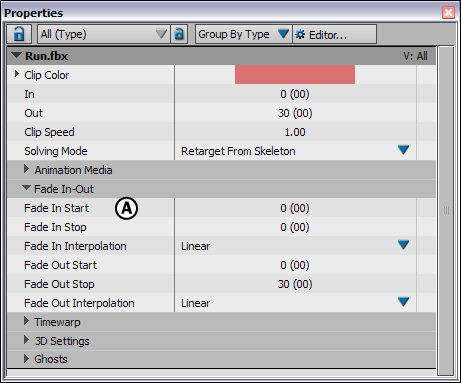Collapse the Run.fbx section header
The width and height of the screenshot is (461, 383).
[16, 55]
